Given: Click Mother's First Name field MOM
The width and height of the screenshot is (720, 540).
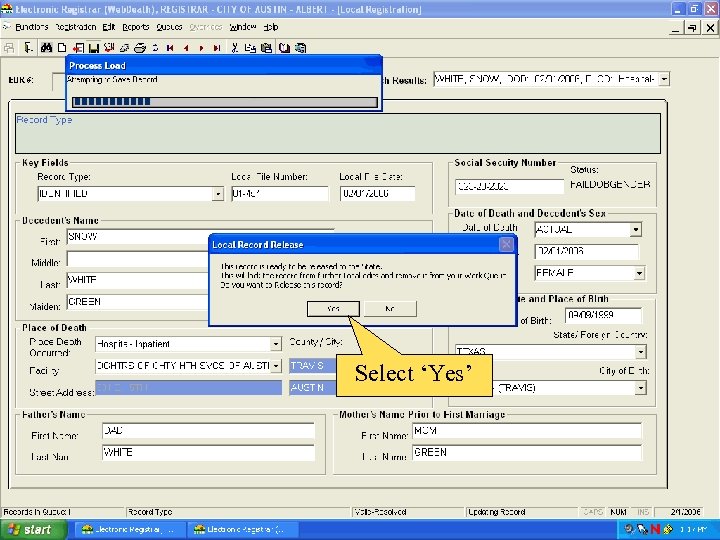Looking at the screenshot, I should [527, 431].
